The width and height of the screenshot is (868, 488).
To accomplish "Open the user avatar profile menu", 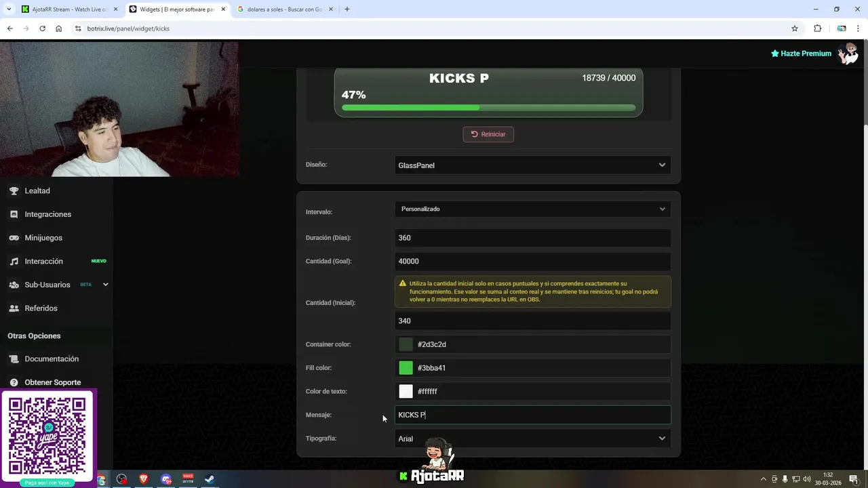I will coord(848,54).
